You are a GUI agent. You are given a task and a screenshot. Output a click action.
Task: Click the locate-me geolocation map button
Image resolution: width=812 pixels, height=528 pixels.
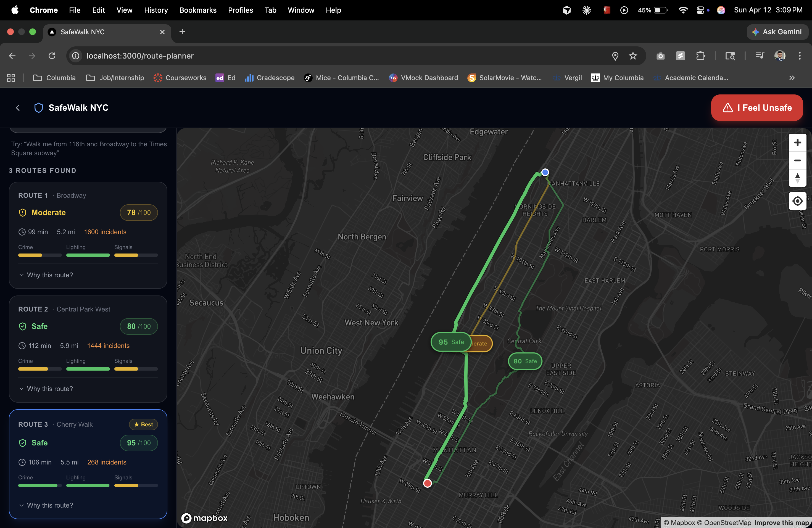(797, 201)
